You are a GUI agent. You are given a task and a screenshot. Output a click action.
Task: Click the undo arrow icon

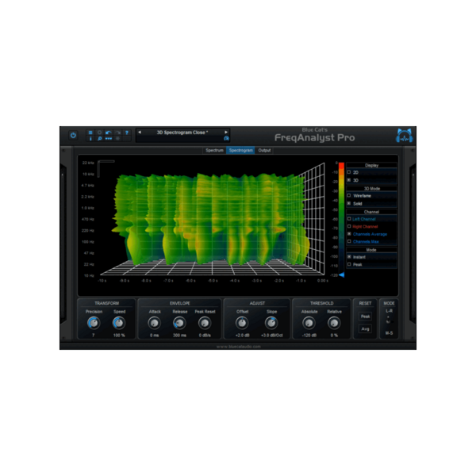(109, 132)
